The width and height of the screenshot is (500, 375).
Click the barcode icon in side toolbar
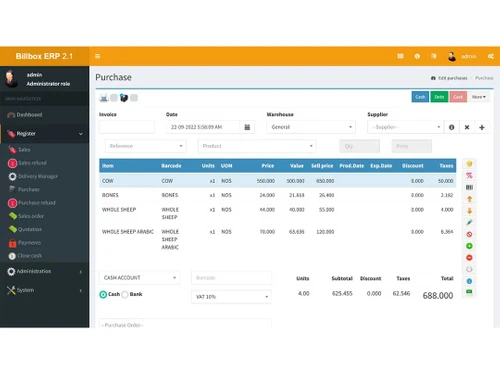click(x=469, y=187)
